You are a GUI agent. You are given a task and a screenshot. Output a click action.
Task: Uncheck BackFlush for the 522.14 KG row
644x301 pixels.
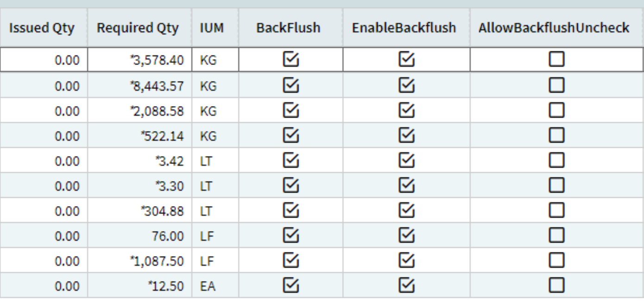click(291, 135)
